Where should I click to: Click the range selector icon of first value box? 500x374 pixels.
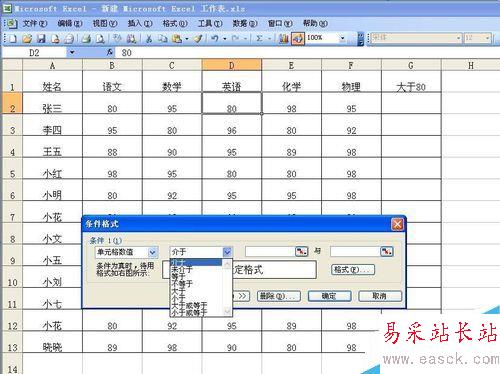(302, 251)
